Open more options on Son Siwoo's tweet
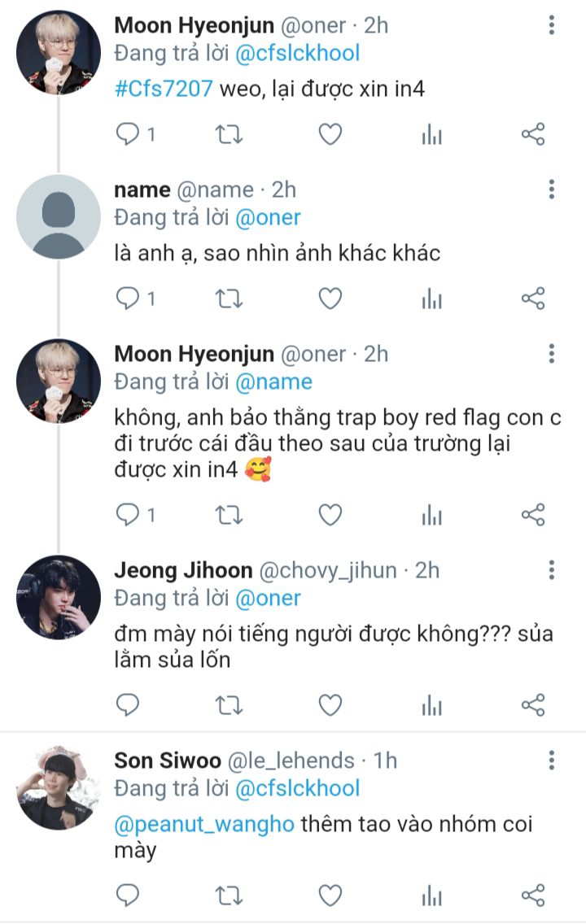The height and width of the screenshot is (924, 586). tap(552, 761)
